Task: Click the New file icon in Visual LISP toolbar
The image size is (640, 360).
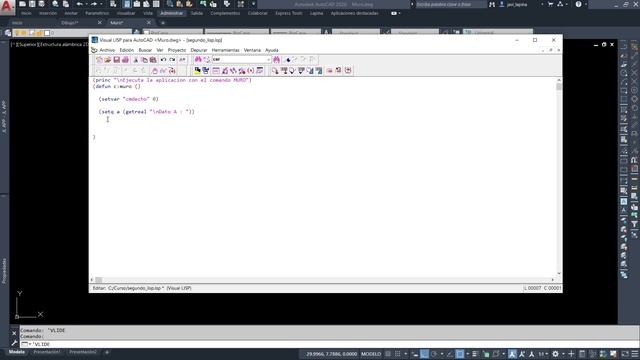Action: pos(99,60)
